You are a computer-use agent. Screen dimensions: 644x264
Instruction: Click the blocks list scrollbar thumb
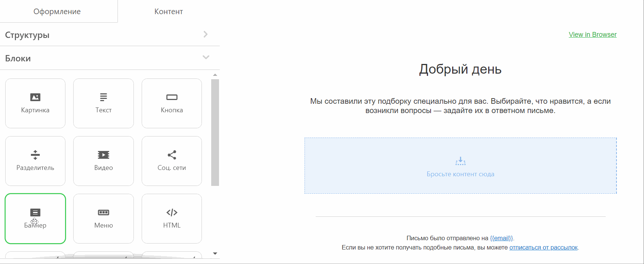[215, 132]
